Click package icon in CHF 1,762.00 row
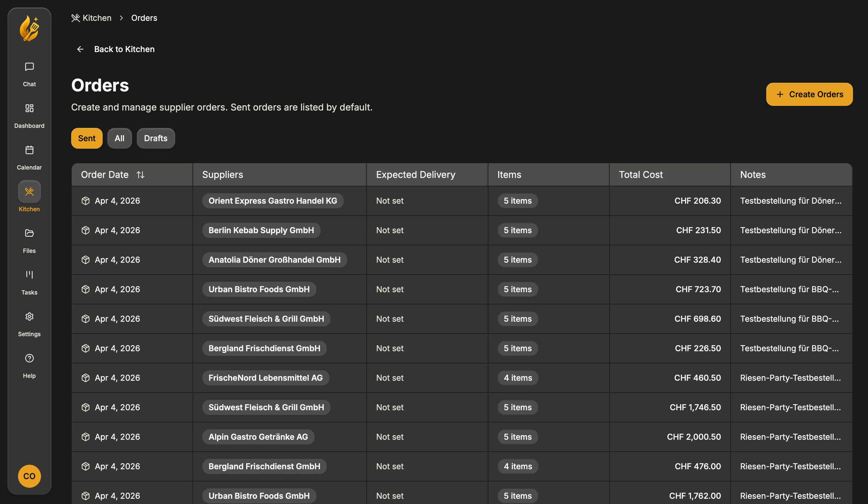868x504 pixels. [x=85, y=496]
